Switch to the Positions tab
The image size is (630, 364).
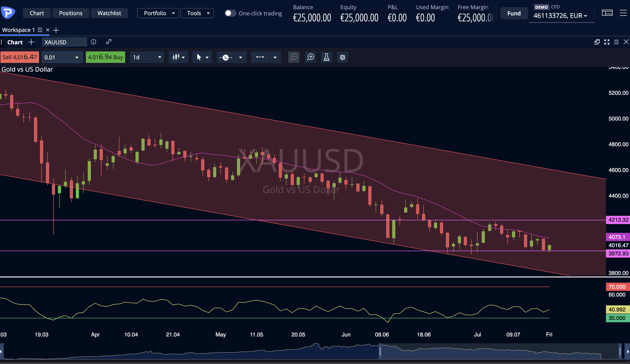tap(70, 13)
